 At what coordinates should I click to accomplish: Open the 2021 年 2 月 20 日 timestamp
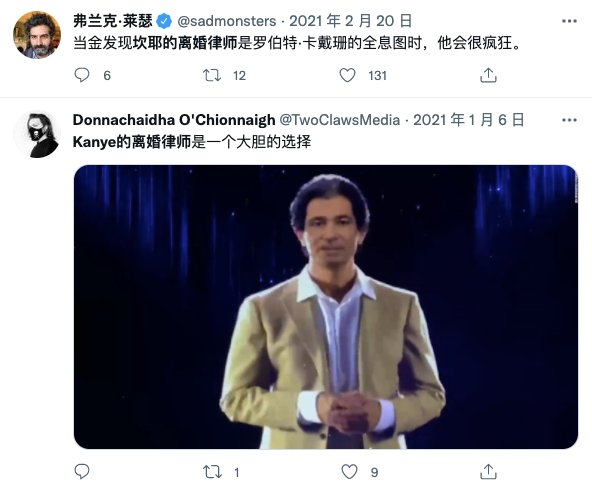[x=350, y=21]
